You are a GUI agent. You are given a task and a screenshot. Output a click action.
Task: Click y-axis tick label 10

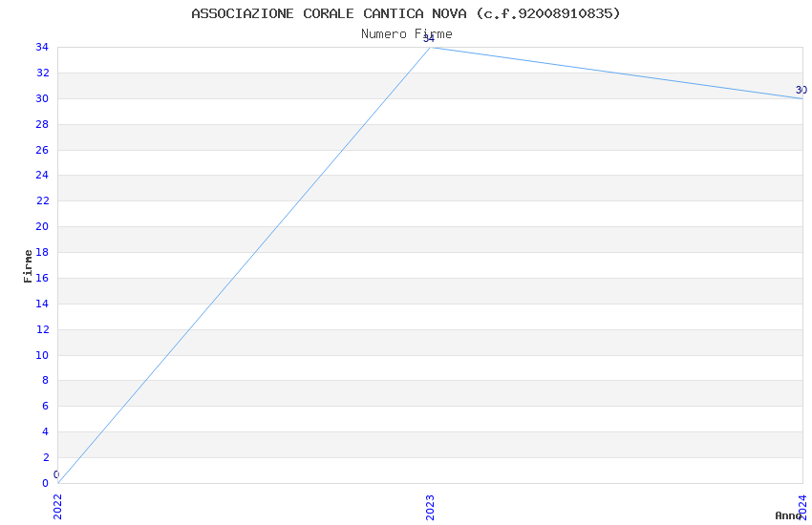click(42, 355)
